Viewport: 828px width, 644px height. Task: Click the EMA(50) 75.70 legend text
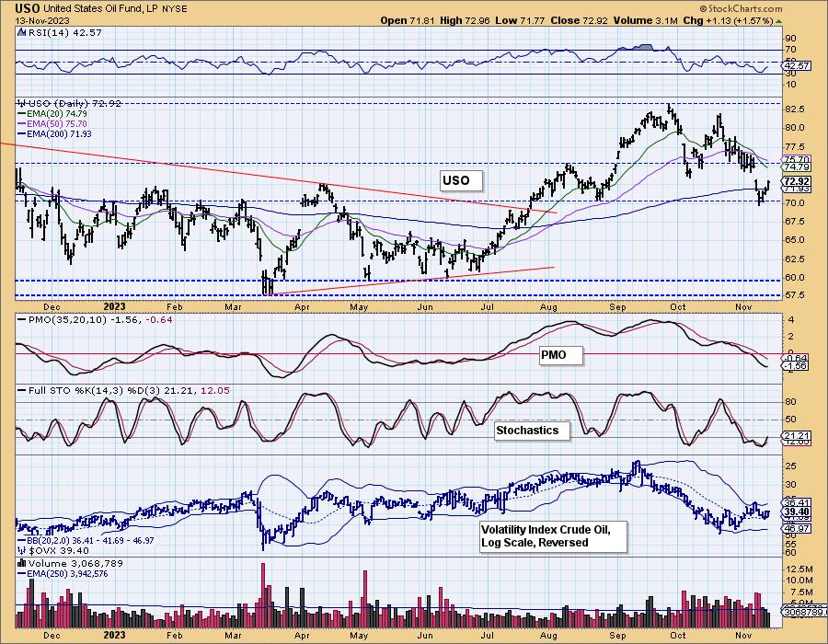point(57,123)
